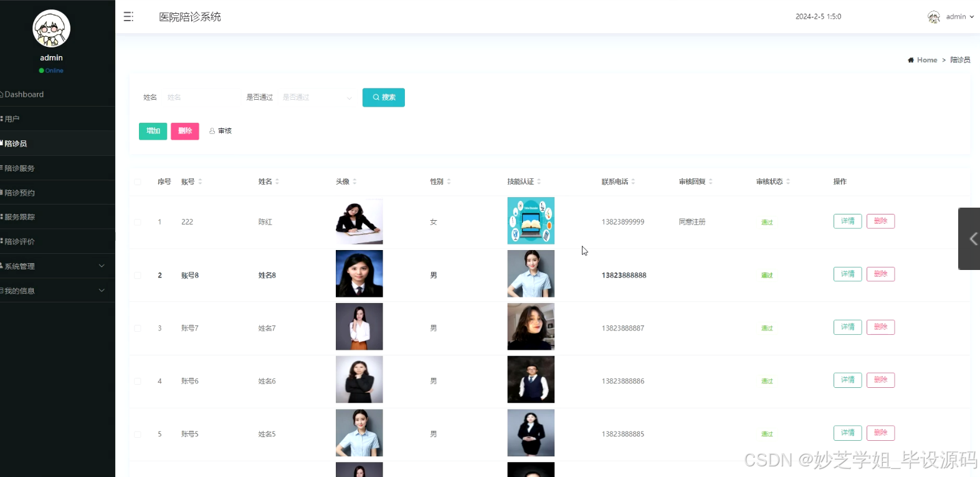
Task: Select the checkbox for row 姓名6
Action: click(x=138, y=381)
